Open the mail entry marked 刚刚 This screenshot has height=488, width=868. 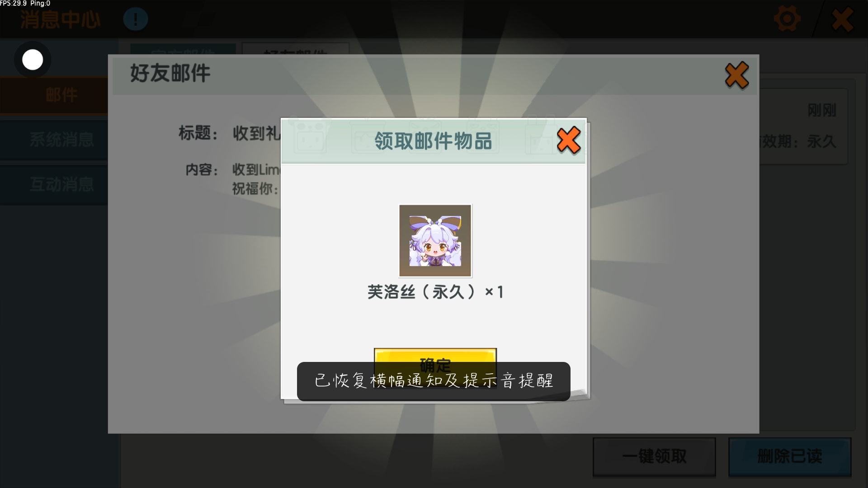(x=803, y=127)
